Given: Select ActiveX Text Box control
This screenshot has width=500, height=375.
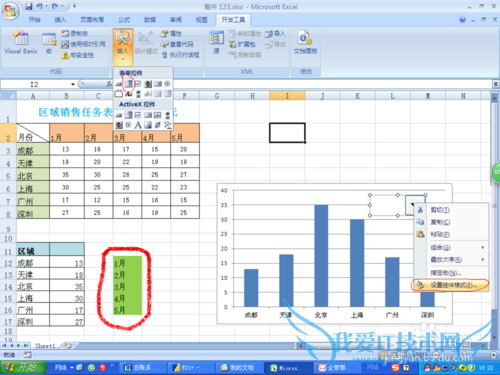Looking at the screenshot, I should point(158,115).
